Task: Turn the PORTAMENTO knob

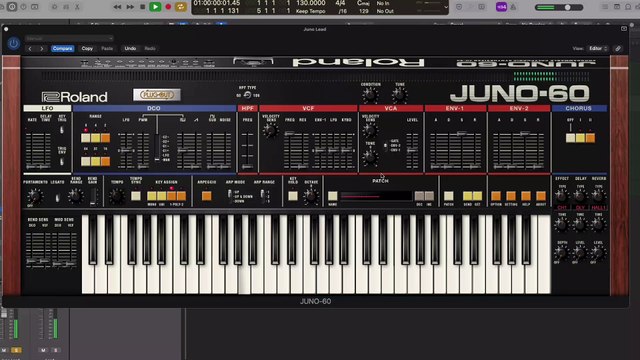Action: click(35, 196)
